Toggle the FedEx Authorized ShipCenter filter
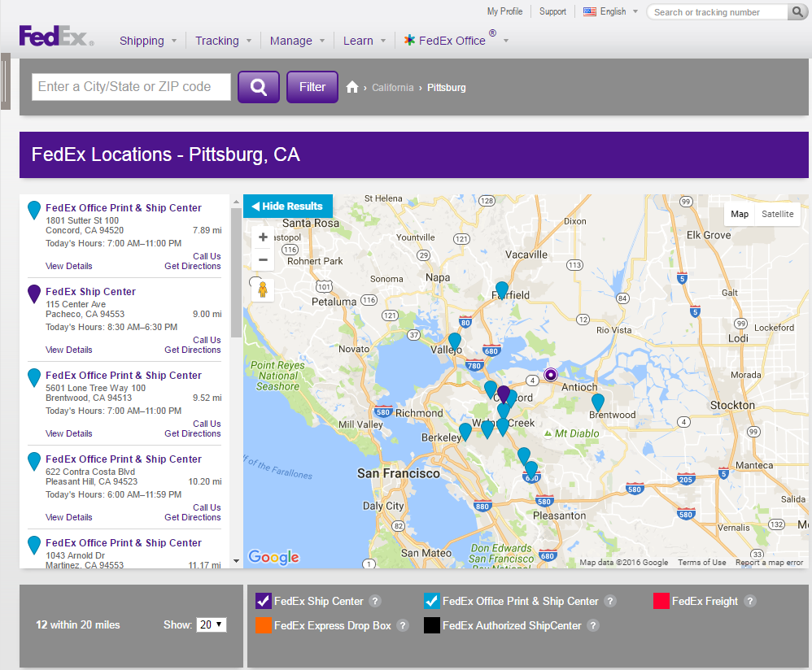 click(x=432, y=625)
